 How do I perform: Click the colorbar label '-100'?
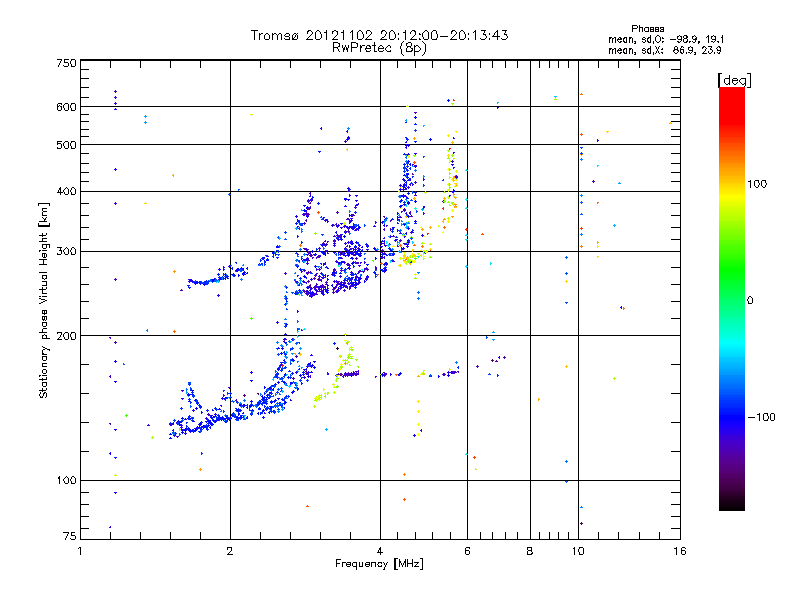click(762, 417)
